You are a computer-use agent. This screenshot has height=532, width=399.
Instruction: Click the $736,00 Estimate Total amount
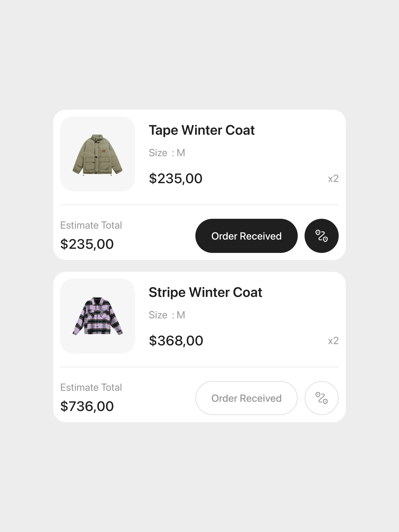(87, 406)
